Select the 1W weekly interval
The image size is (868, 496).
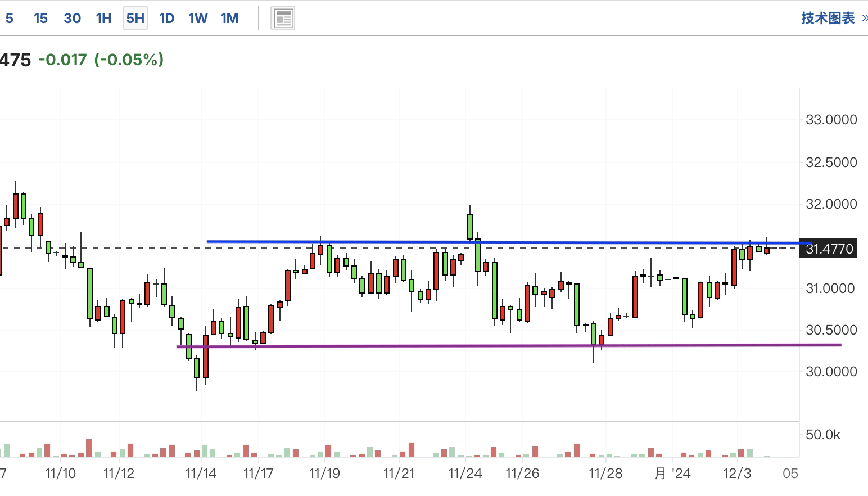pyautogui.click(x=198, y=19)
